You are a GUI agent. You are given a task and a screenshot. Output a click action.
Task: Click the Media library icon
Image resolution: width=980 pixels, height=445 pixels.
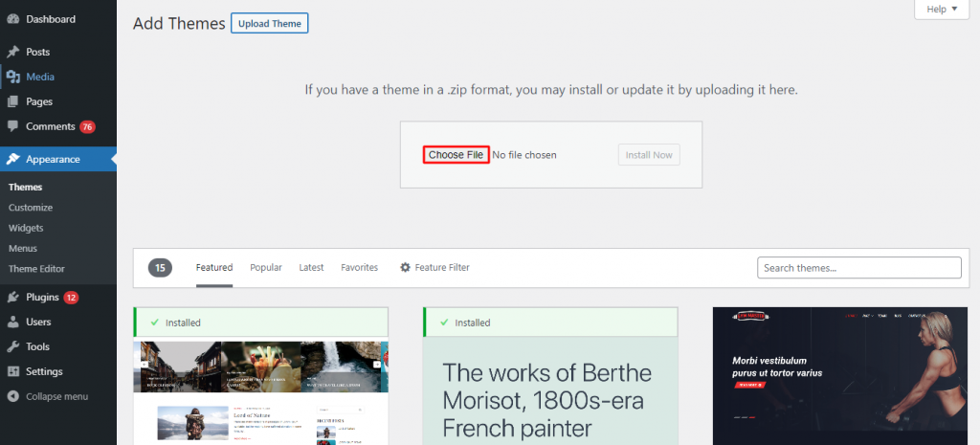[x=12, y=77]
